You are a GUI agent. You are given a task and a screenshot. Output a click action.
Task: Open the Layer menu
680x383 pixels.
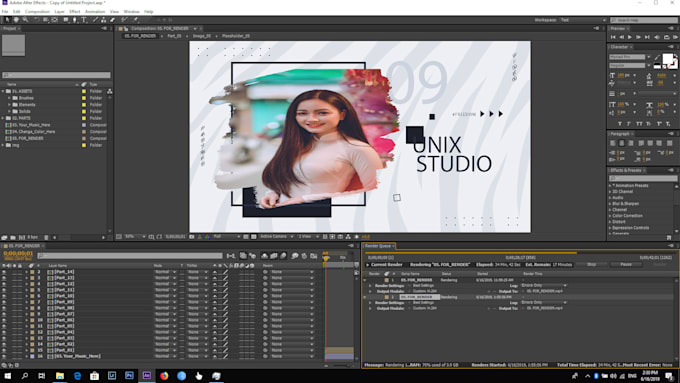coord(59,11)
